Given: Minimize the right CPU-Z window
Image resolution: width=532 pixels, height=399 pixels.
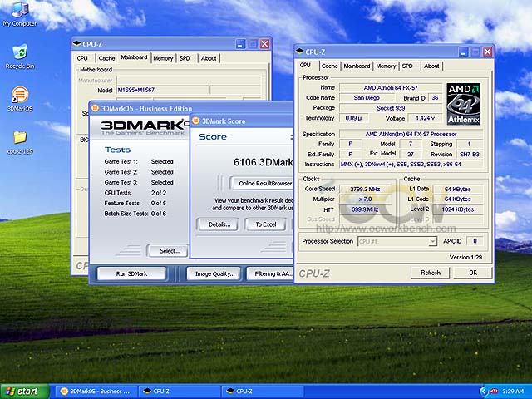Looking at the screenshot, I should pos(464,52).
